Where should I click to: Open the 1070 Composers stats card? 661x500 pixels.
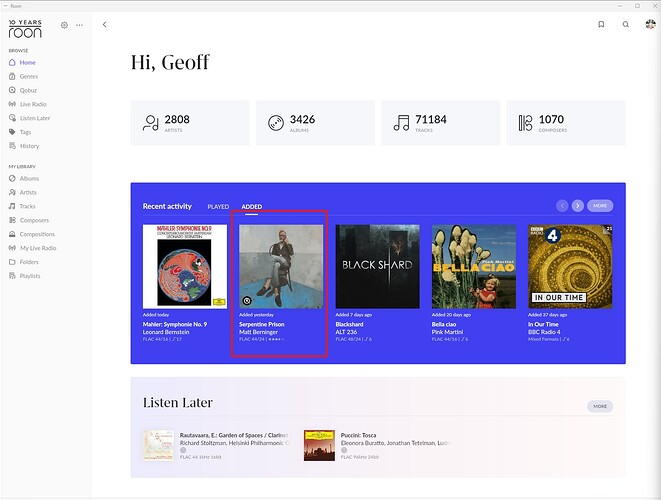coord(566,123)
